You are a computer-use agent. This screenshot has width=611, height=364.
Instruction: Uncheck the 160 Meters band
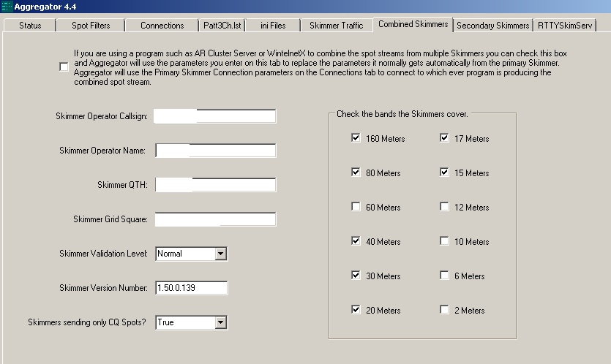[x=356, y=138]
